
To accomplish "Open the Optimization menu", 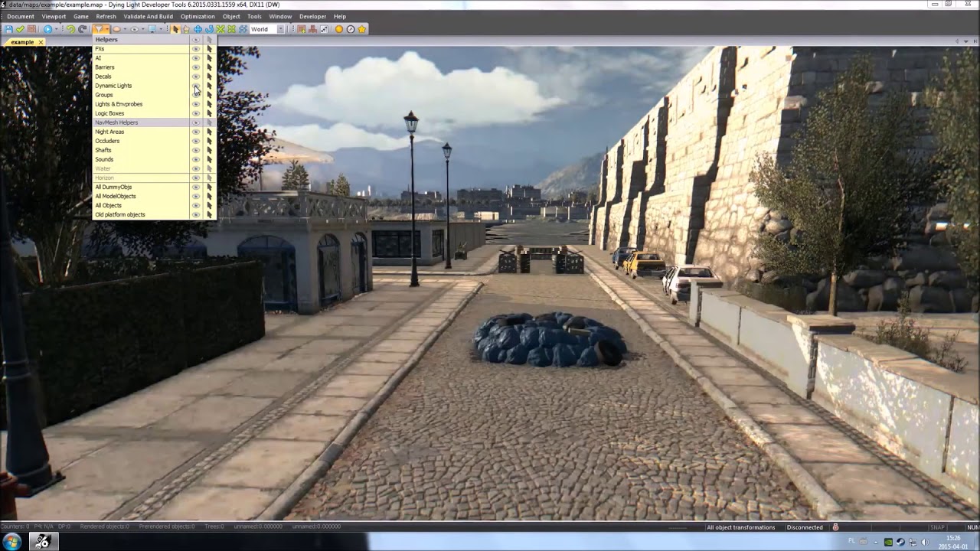I will pos(198,16).
